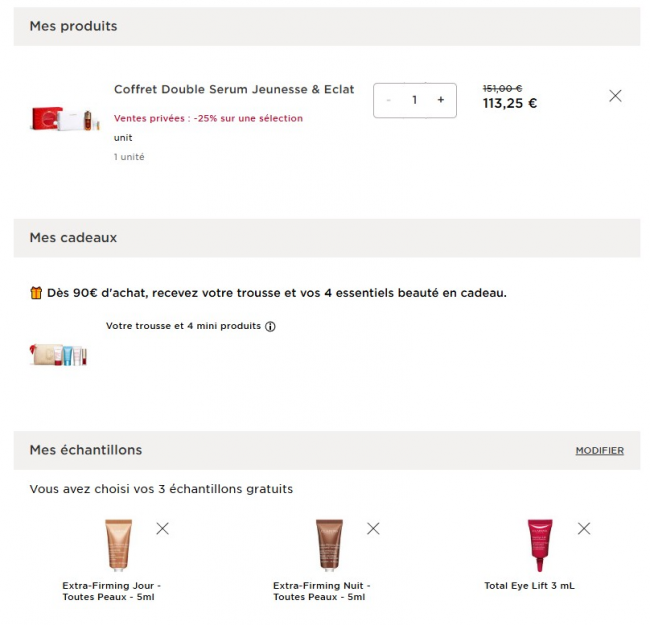Open info icon beside trousse gift
Screen dimensions: 650x625
[270, 326]
